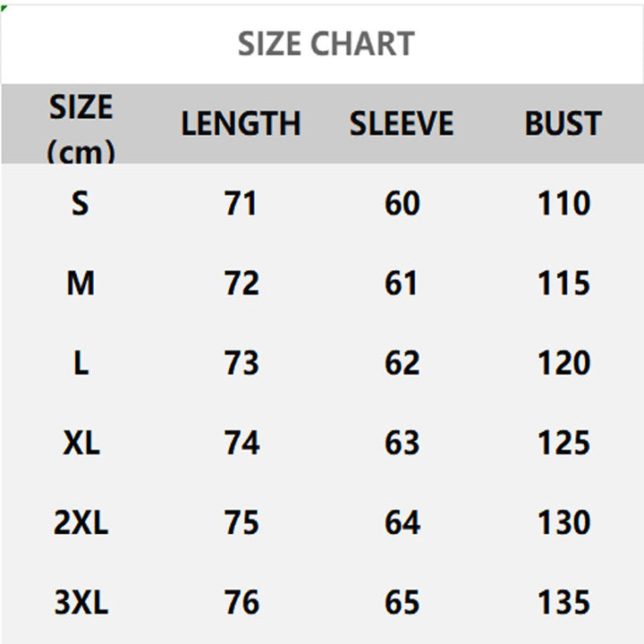Viewport: 644px width, 644px height.
Task: Click the 3XL size label
Action: [x=80, y=602]
